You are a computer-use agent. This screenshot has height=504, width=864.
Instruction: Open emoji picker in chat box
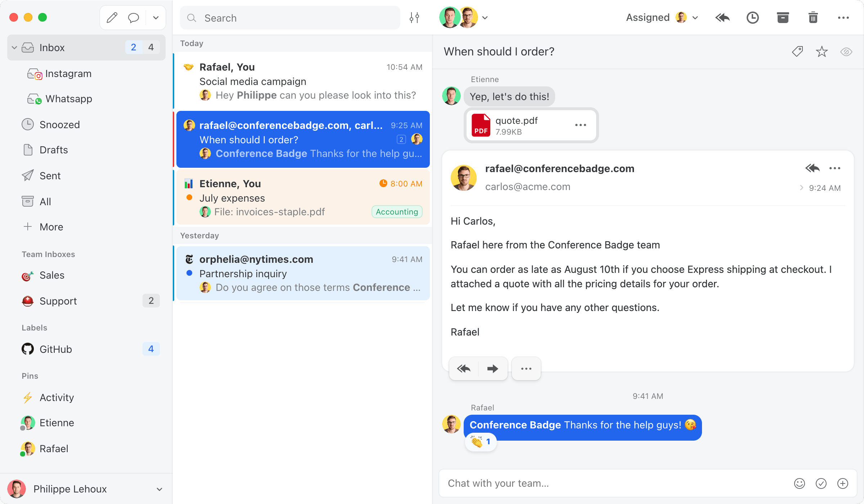[799, 483]
